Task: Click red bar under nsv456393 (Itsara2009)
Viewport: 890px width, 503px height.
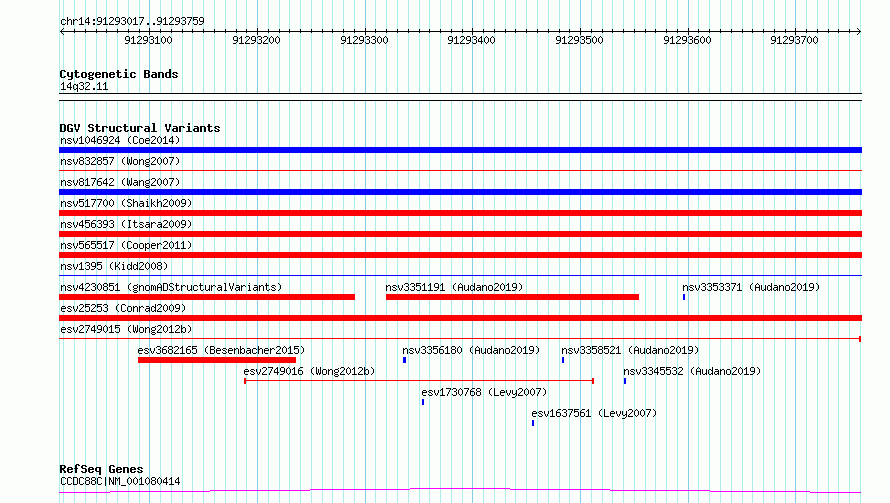Action: coord(460,234)
